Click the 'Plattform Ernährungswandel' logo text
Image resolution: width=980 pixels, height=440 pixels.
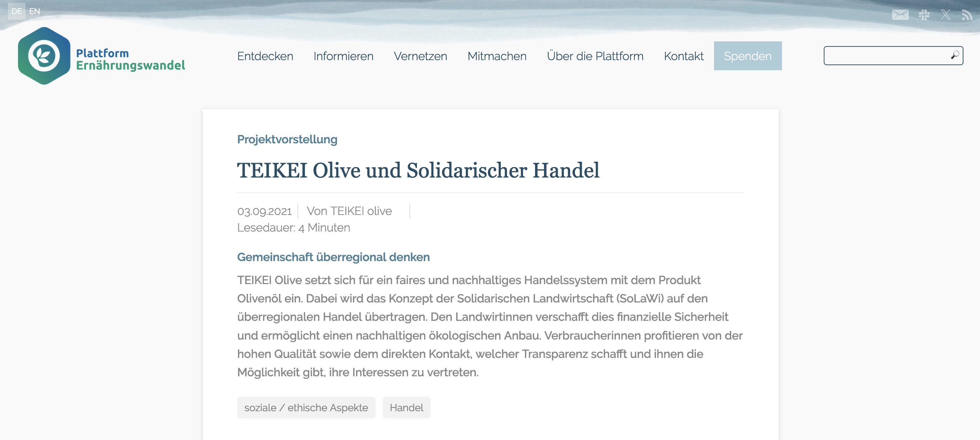pos(130,59)
